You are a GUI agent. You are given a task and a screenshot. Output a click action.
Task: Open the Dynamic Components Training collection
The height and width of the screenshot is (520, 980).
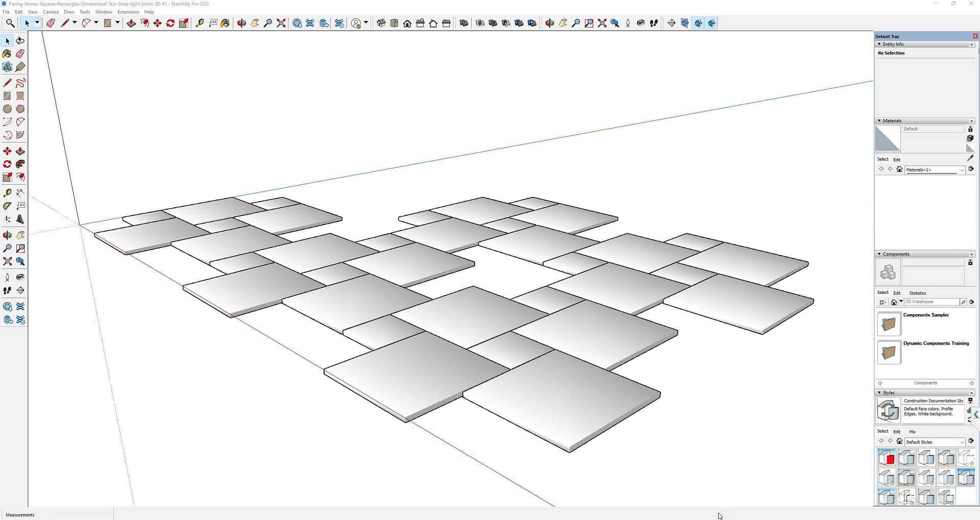click(x=889, y=352)
